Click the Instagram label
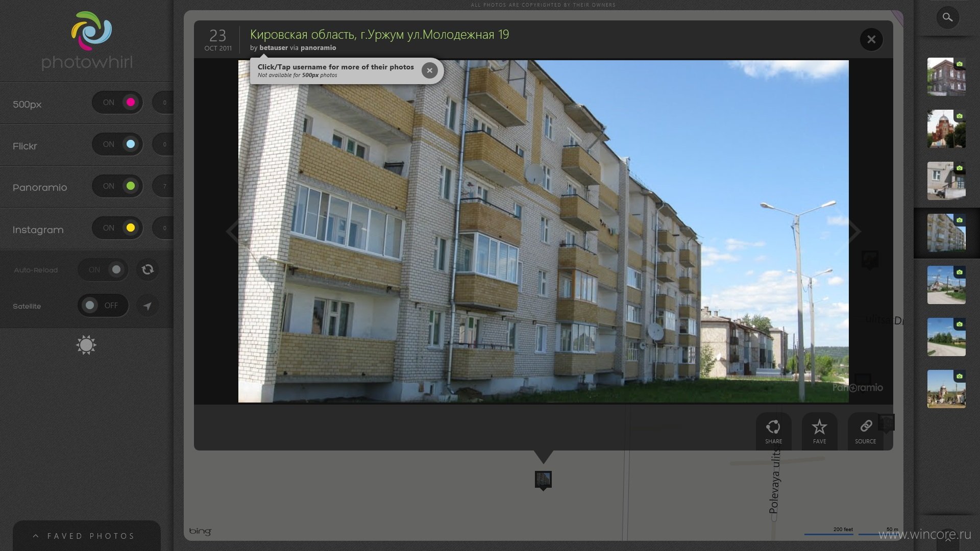The height and width of the screenshot is (551, 980). (x=38, y=230)
